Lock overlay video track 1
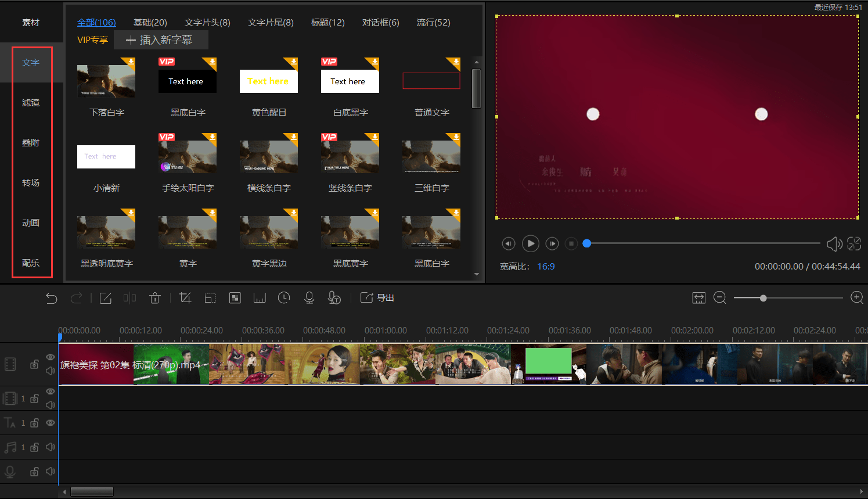The width and height of the screenshot is (868, 499). click(x=34, y=399)
